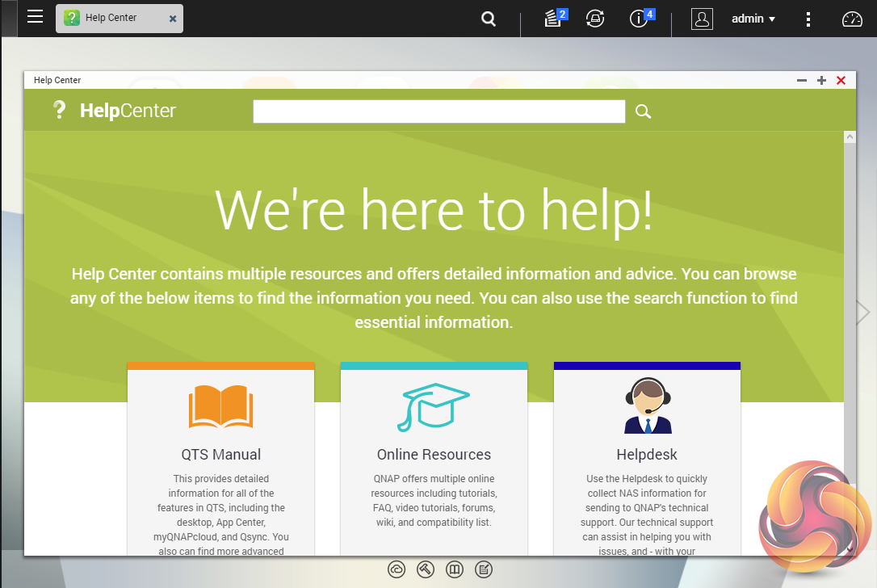Maximize the Help Center window

click(x=821, y=81)
